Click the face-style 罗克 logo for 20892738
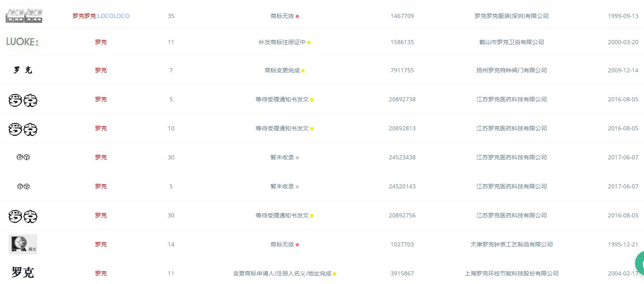The height and width of the screenshot is (284, 644). click(23, 99)
